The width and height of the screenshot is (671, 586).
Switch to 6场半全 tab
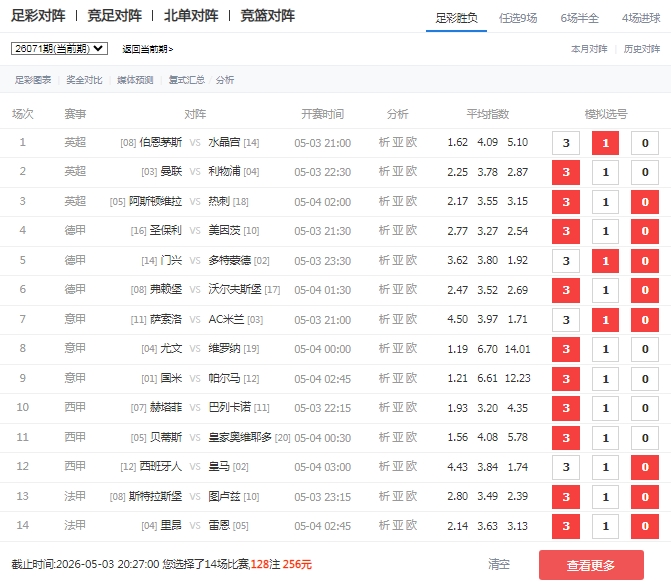point(579,18)
